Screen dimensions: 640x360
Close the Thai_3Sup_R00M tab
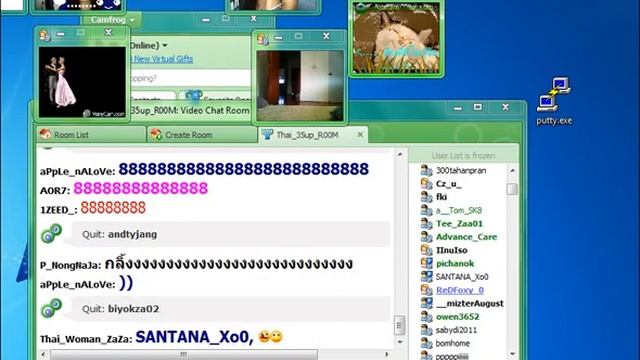[x=360, y=134]
